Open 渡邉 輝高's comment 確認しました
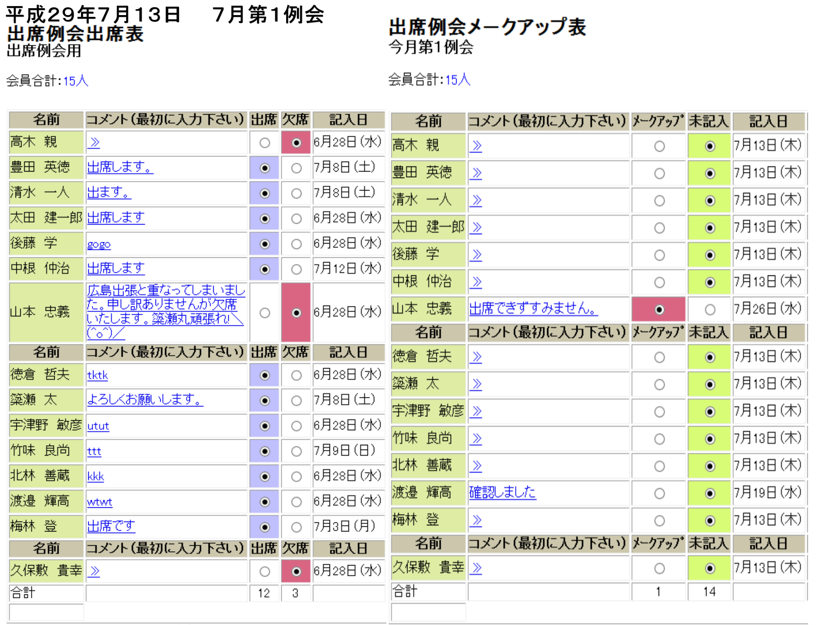Screen dimensions: 840x625 (502, 492)
